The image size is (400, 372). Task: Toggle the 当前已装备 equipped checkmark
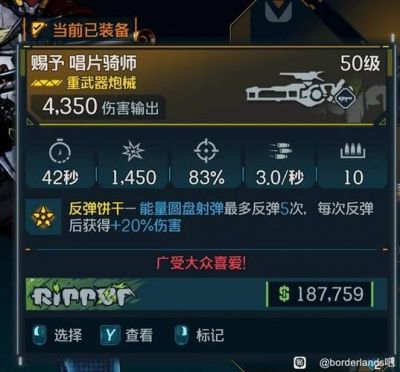[38, 31]
